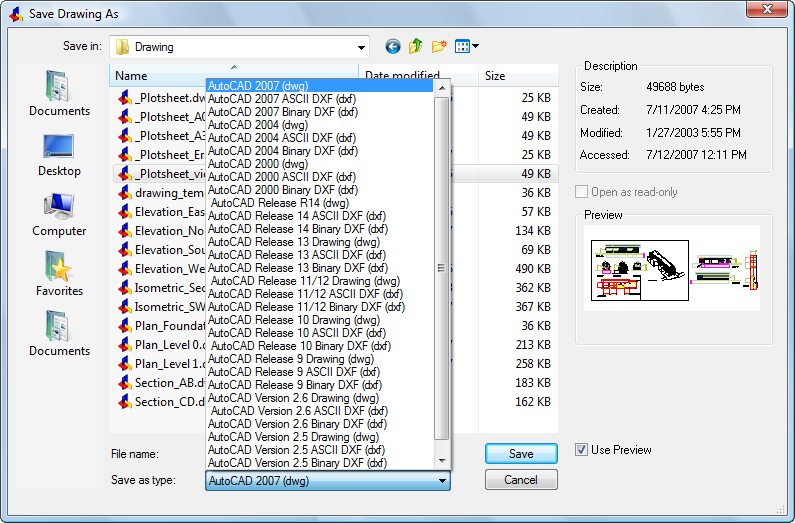Click the folder icon in Save in box
The width and height of the screenshot is (795, 523).
click(x=122, y=47)
